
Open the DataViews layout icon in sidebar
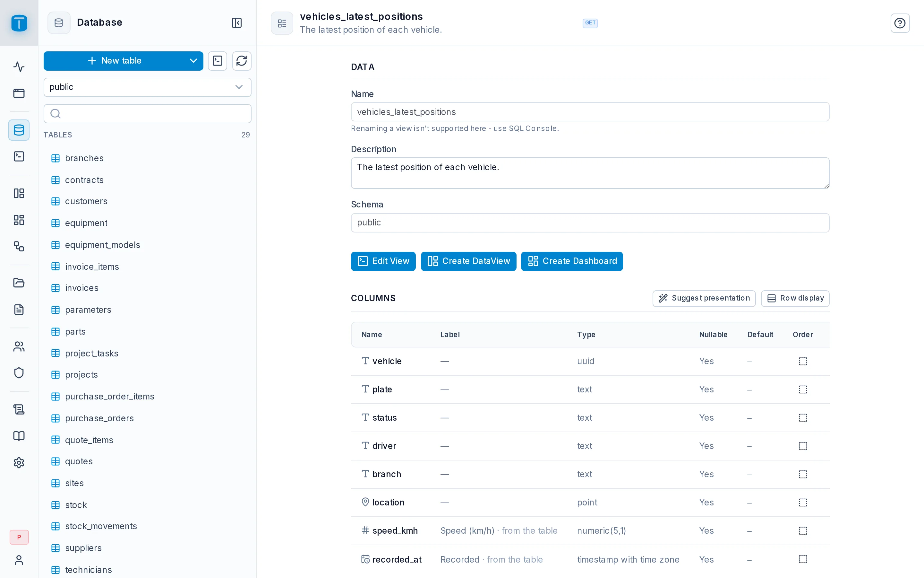(x=19, y=193)
